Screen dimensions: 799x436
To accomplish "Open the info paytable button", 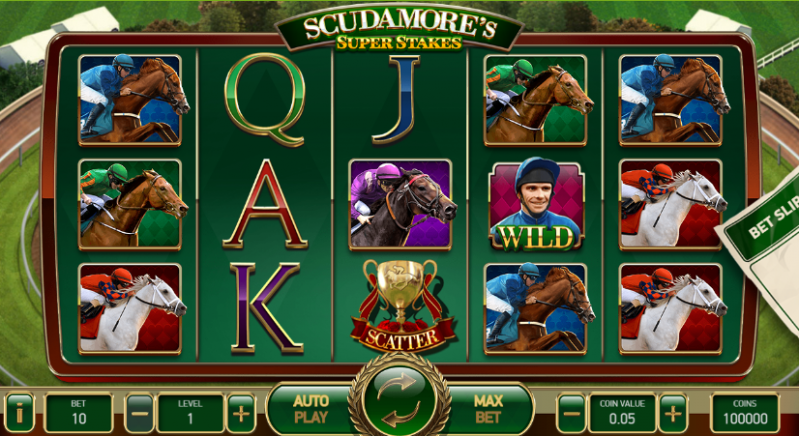I will [x=19, y=413].
